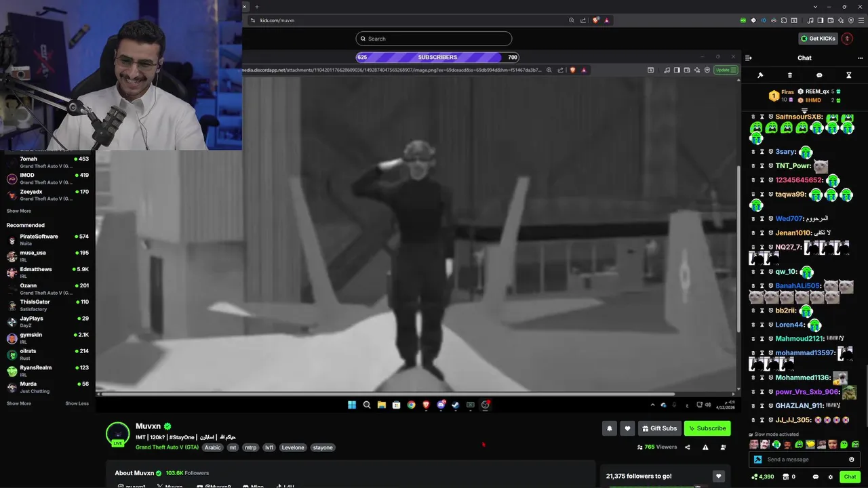Screen dimensions: 868x488
Task: Follow Muvxn with the heart button
Action: pos(627,428)
